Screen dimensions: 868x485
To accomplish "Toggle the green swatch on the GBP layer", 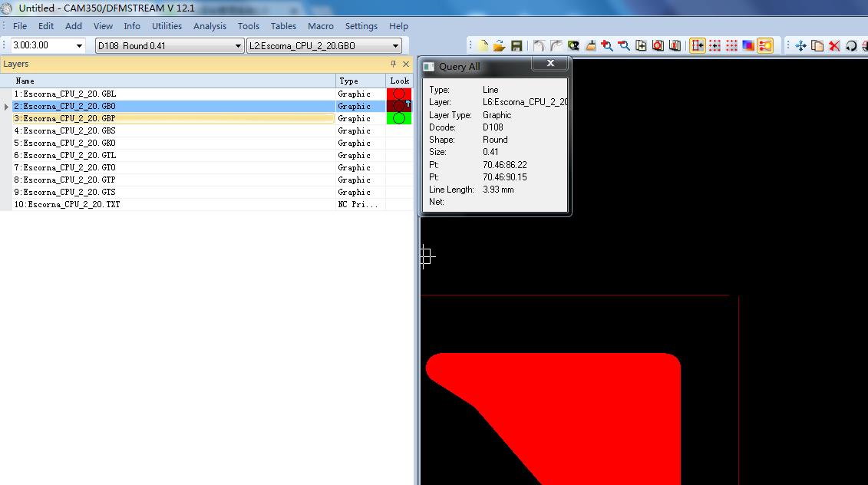I will tap(398, 118).
